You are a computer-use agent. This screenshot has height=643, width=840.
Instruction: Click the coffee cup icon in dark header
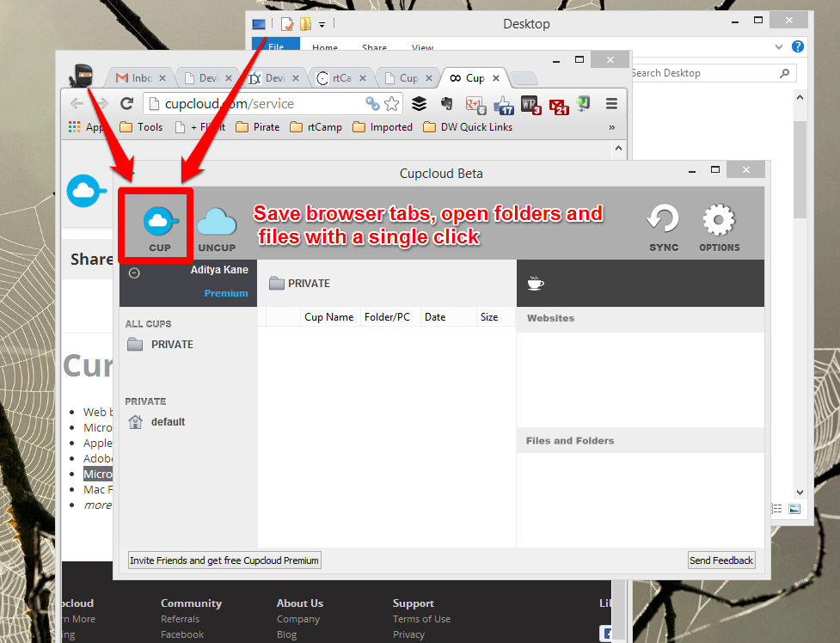click(x=535, y=283)
